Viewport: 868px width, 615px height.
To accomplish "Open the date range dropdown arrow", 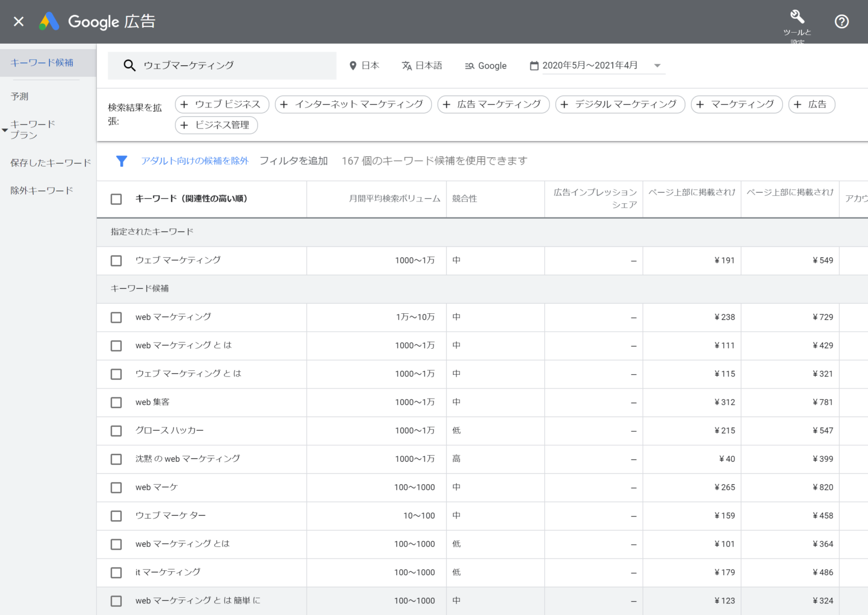I will [657, 66].
